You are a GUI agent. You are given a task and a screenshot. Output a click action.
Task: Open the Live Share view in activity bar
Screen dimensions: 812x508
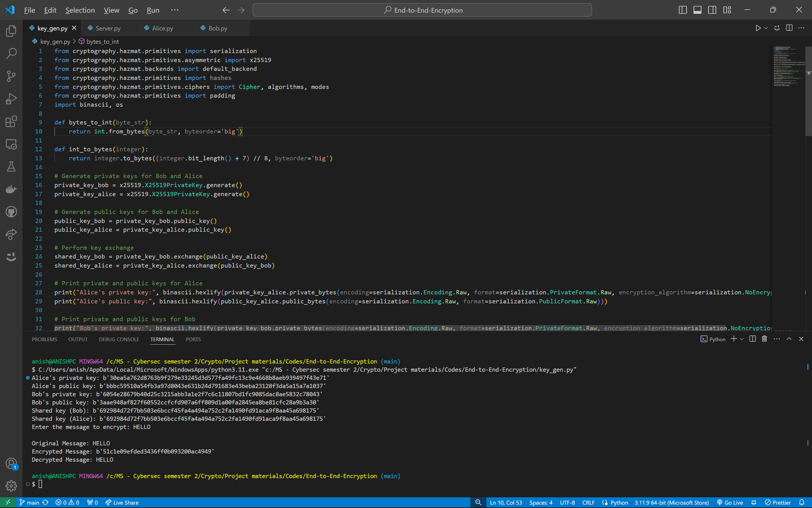[11, 234]
